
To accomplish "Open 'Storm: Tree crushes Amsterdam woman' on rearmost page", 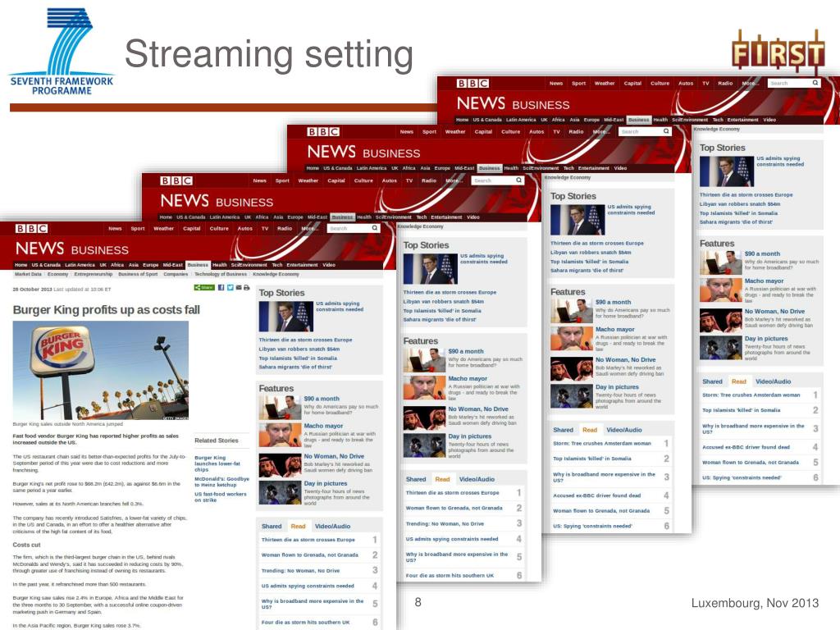I will click(751, 395).
